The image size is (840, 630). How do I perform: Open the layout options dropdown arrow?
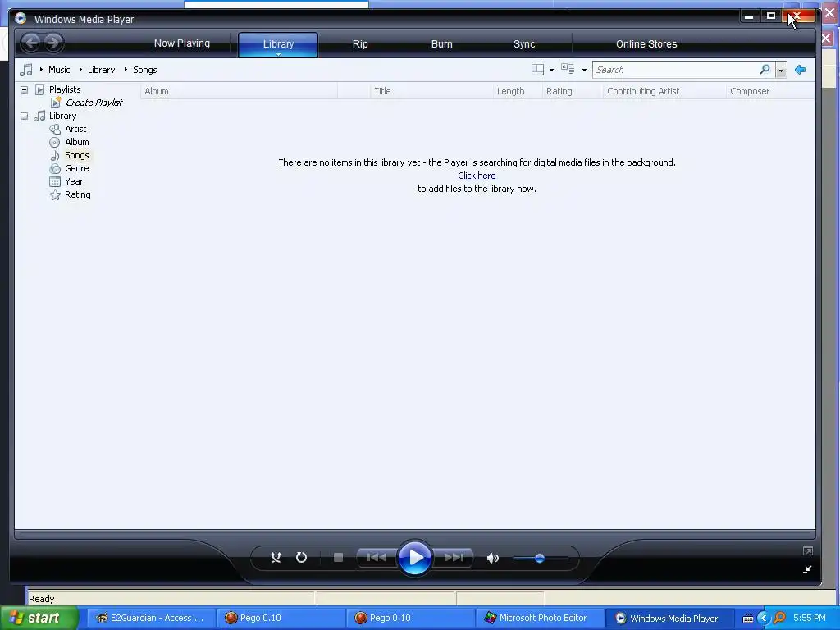click(551, 71)
